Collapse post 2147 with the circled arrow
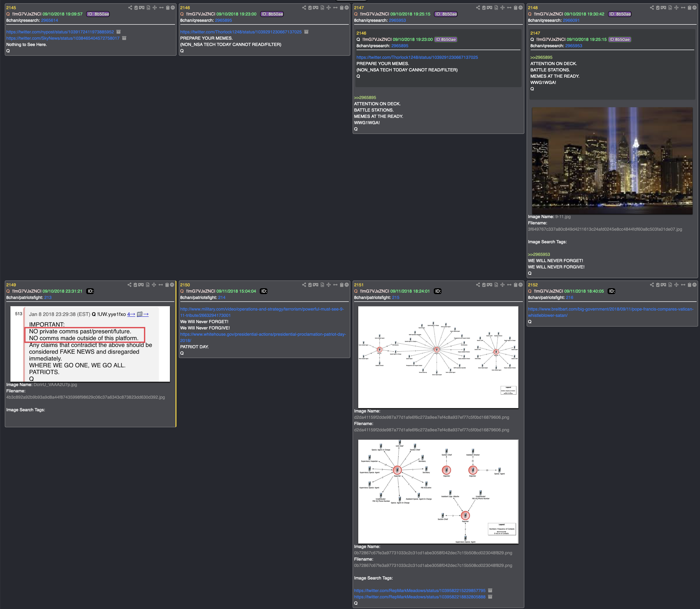The width and height of the screenshot is (700, 609). 521,8
